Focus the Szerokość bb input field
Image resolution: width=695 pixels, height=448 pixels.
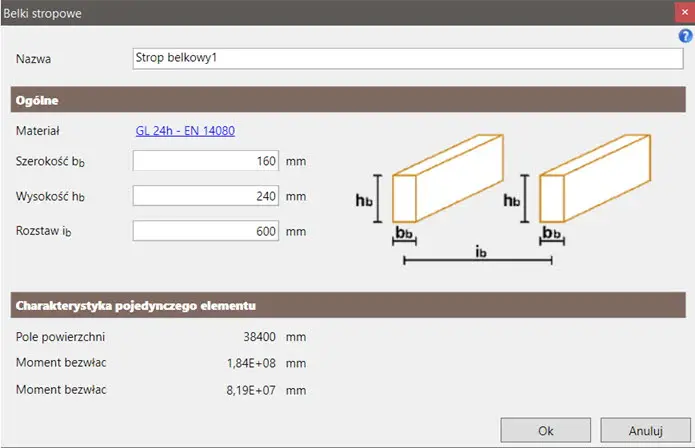206,161
